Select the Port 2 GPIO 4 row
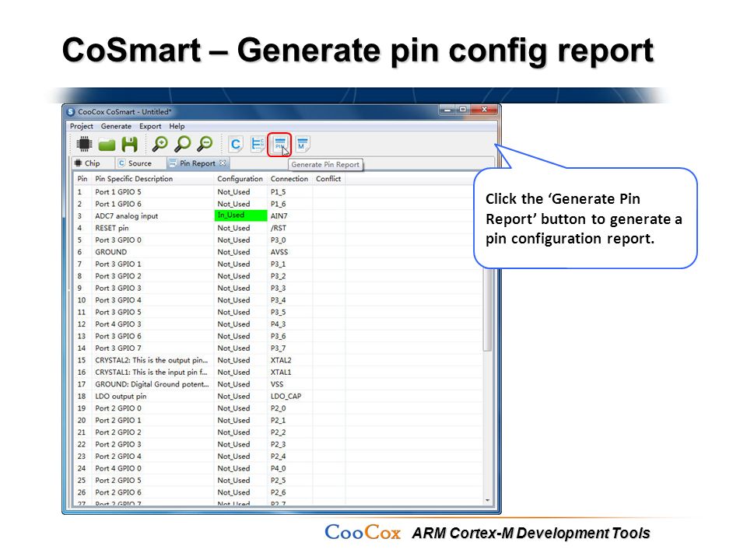This screenshot has width=747, height=560. point(278,457)
